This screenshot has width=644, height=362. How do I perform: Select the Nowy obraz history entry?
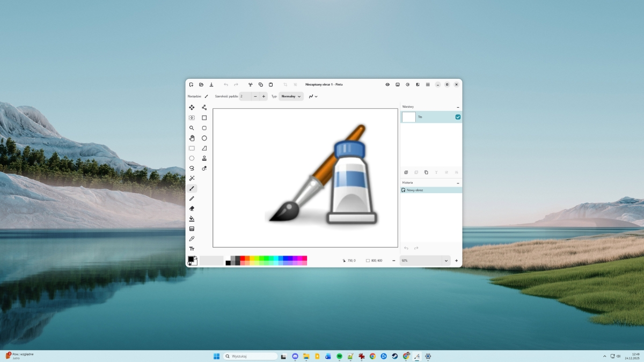414,190
